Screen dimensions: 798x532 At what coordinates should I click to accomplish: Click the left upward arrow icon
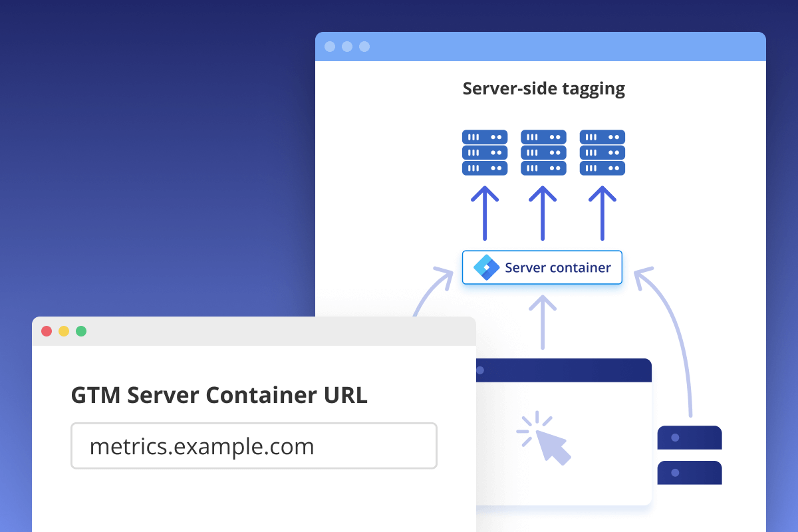coord(485,213)
